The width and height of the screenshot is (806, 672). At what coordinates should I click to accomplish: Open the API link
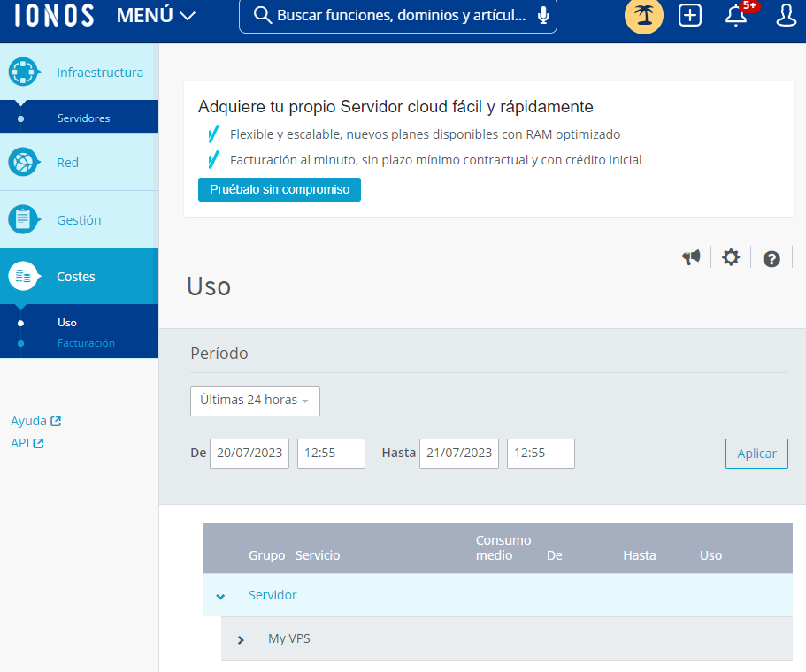pos(19,443)
